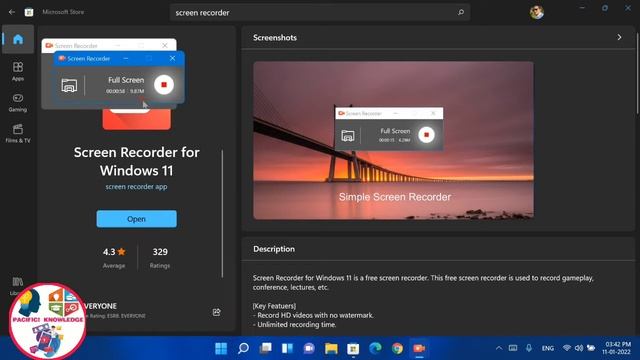
Task: Click the Screen Recorder taskbar icon
Action: [419, 348]
